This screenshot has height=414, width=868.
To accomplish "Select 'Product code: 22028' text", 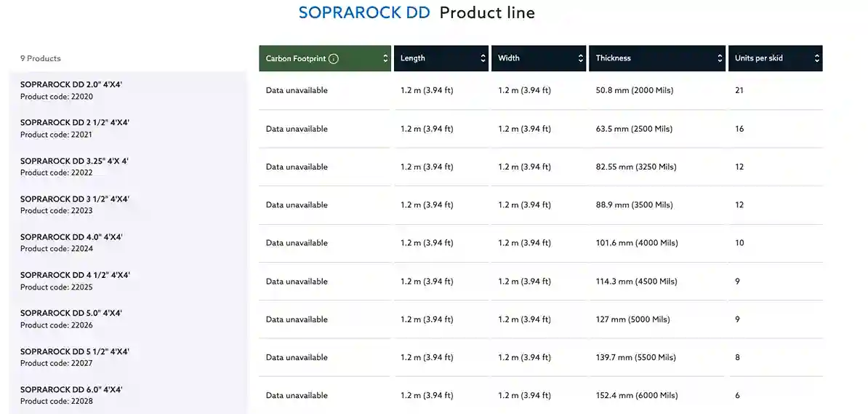I will [57, 401].
